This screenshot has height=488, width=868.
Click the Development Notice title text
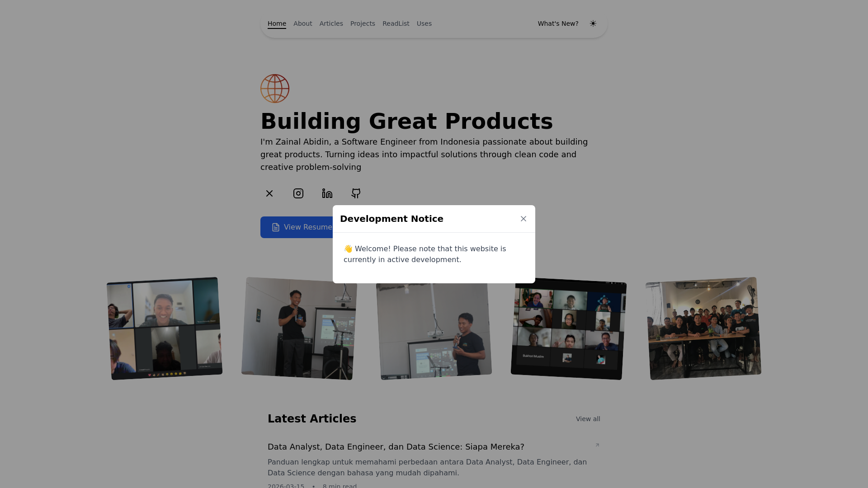pos(392,219)
